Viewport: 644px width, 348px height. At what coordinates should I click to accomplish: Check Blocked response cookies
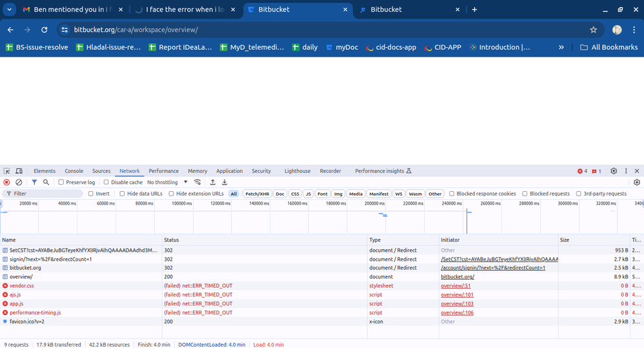[x=452, y=194]
